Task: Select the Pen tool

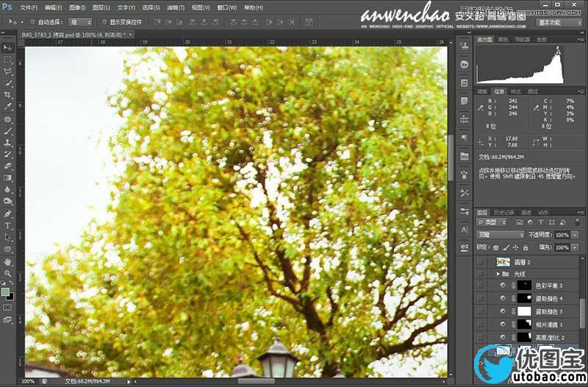Action: click(x=7, y=214)
